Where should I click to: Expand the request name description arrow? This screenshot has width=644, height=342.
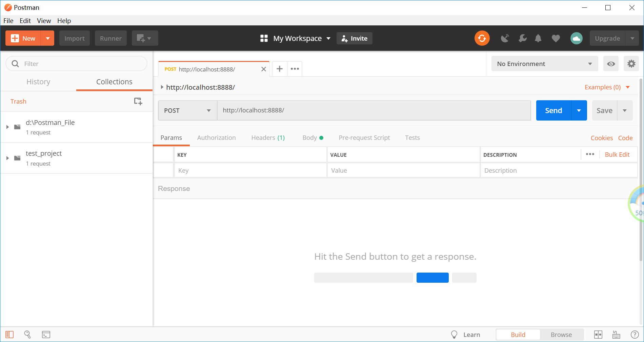pyautogui.click(x=162, y=87)
